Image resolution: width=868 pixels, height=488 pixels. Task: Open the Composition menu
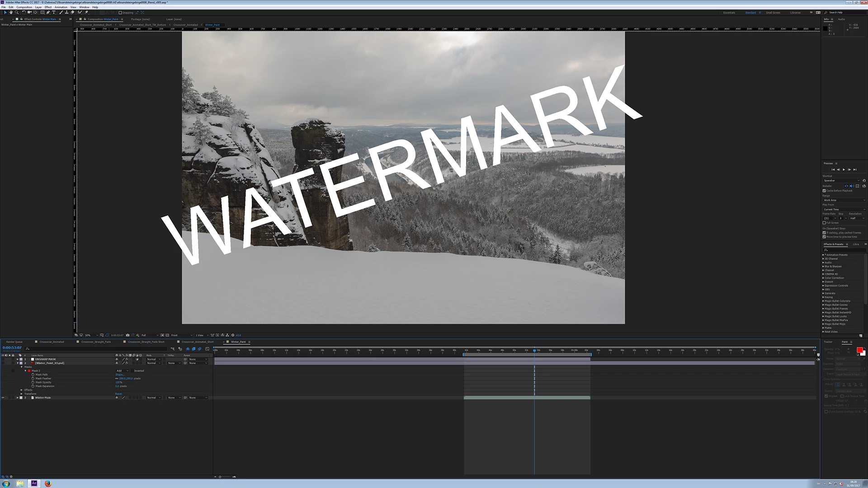pos(24,7)
